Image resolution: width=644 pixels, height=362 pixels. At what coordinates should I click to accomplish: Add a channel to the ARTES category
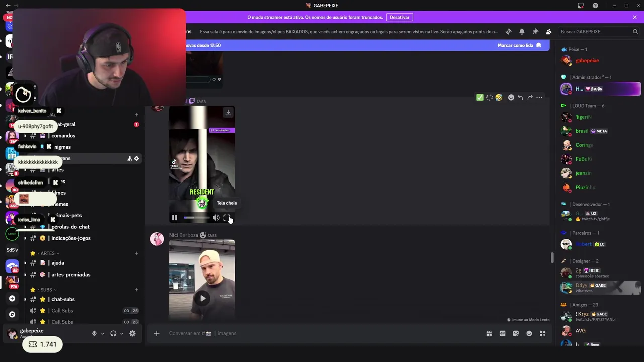pyautogui.click(x=136, y=253)
